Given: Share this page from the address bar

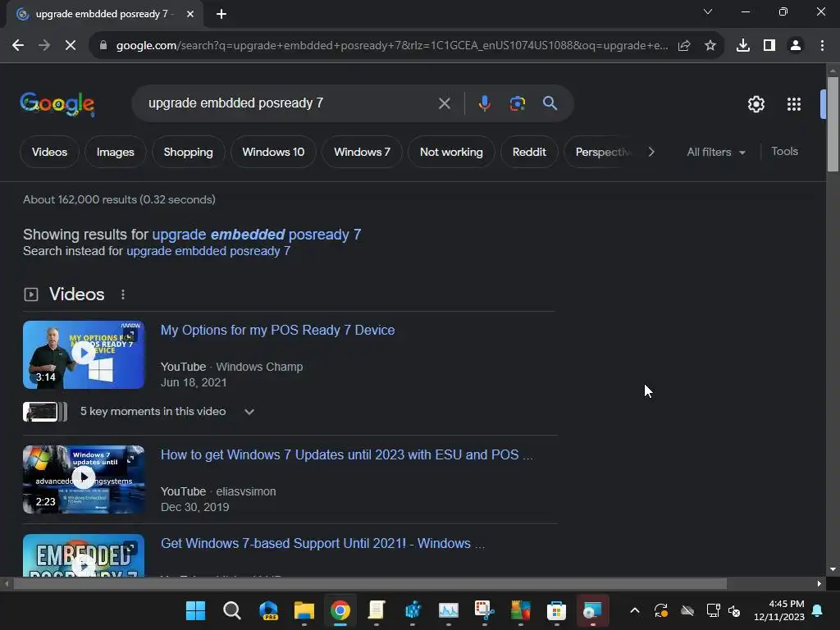Looking at the screenshot, I should click(684, 46).
